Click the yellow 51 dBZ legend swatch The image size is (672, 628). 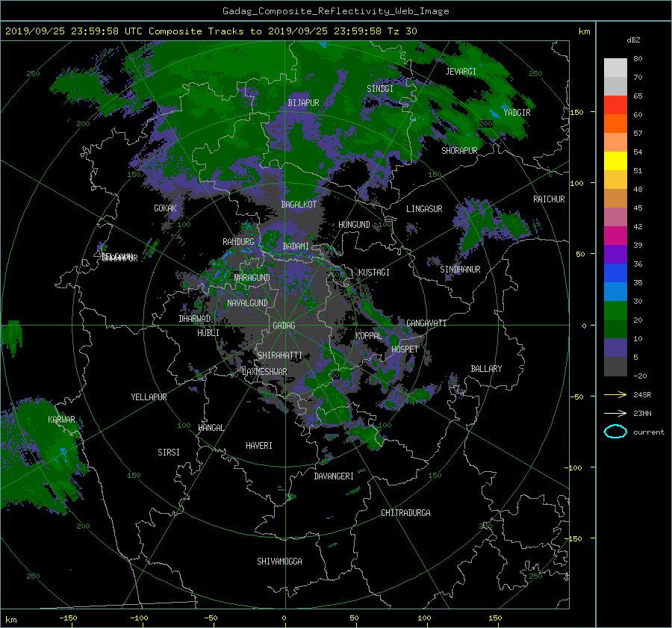[615, 161]
